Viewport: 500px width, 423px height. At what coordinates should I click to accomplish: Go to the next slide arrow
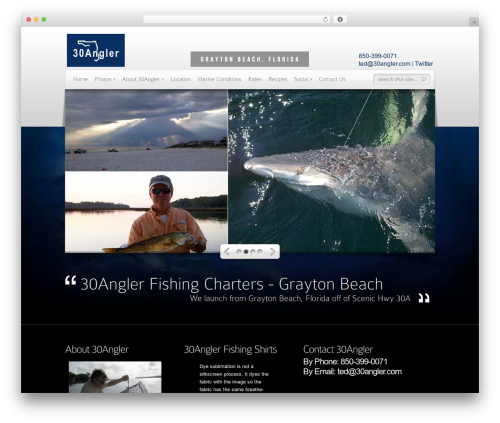[x=273, y=252]
